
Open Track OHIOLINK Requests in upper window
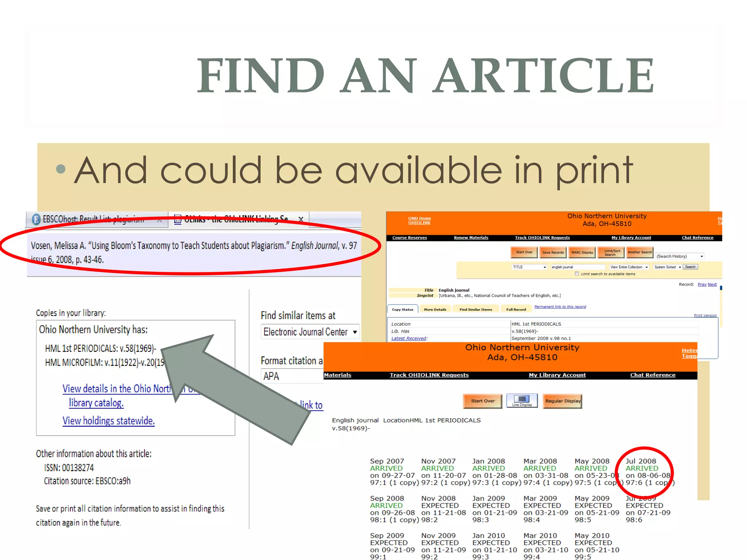(542, 238)
